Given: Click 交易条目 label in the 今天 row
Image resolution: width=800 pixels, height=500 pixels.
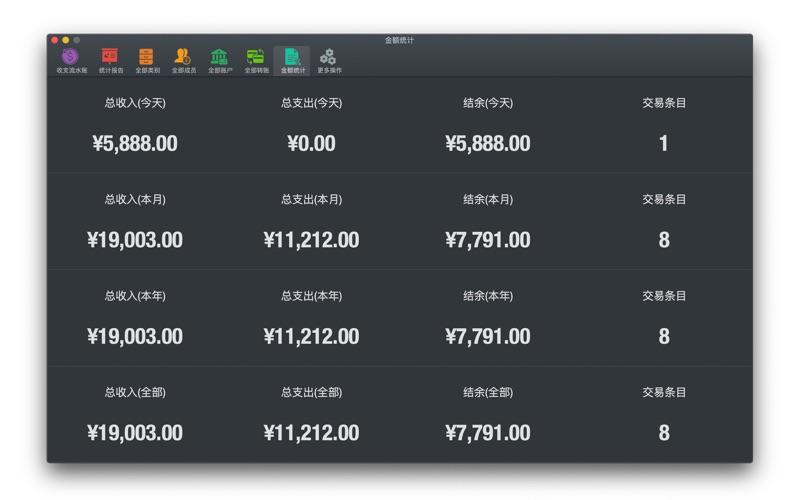Looking at the screenshot, I should tap(664, 103).
